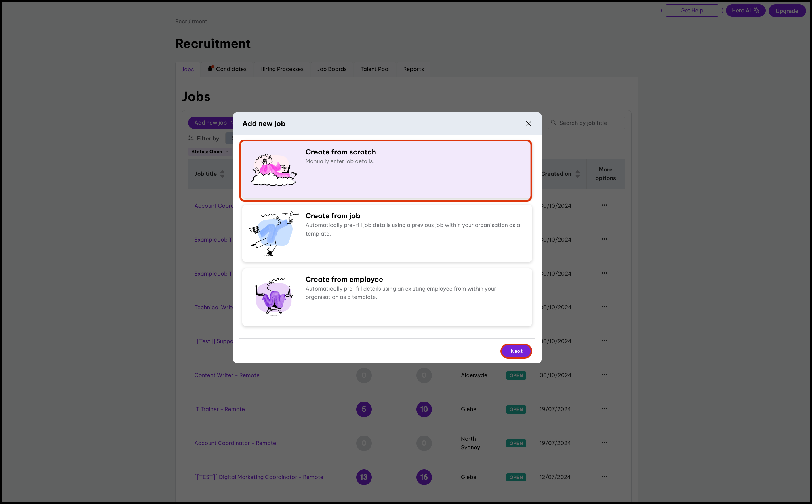Screen dimensions: 812x504
Task: Sort by the Job title column arrows
Action: coord(222,174)
